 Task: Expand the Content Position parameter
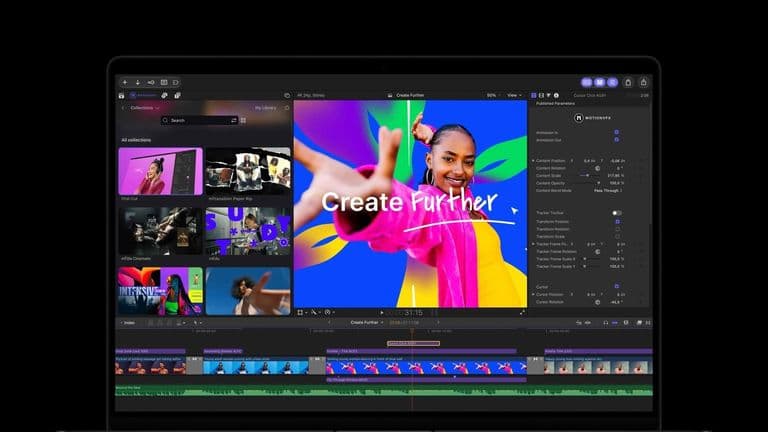click(x=533, y=161)
